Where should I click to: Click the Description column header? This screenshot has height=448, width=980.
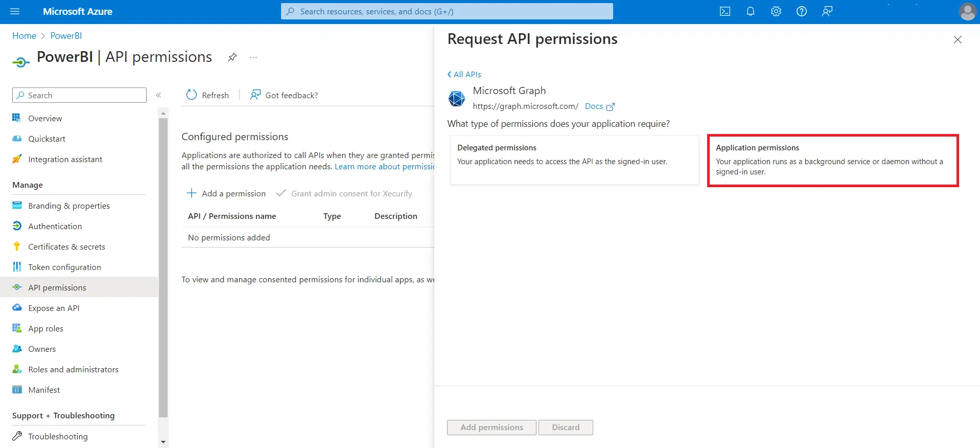396,216
